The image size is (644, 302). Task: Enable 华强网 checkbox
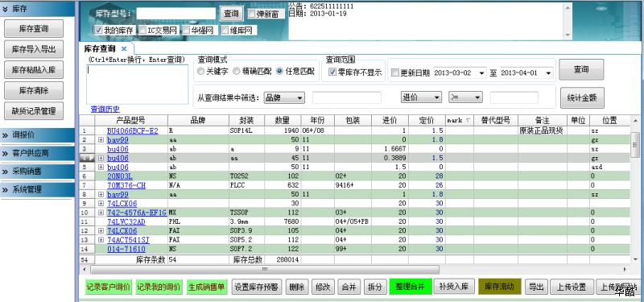click(x=186, y=30)
